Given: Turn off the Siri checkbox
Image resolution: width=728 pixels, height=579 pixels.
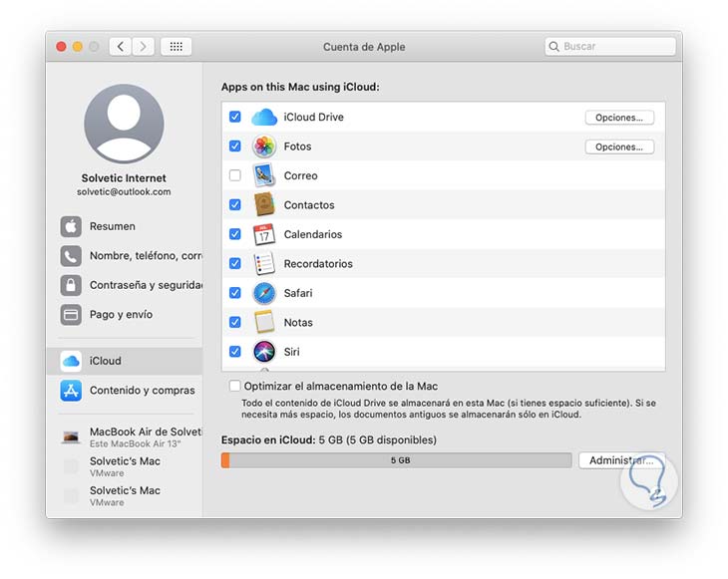Looking at the screenshot, I should tap(235, 351).
